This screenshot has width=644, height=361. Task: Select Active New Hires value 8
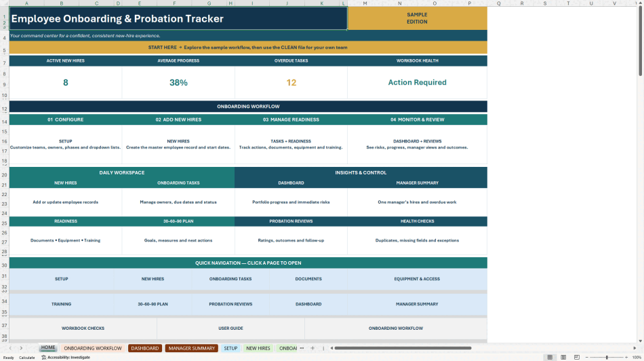click(65, 83)
